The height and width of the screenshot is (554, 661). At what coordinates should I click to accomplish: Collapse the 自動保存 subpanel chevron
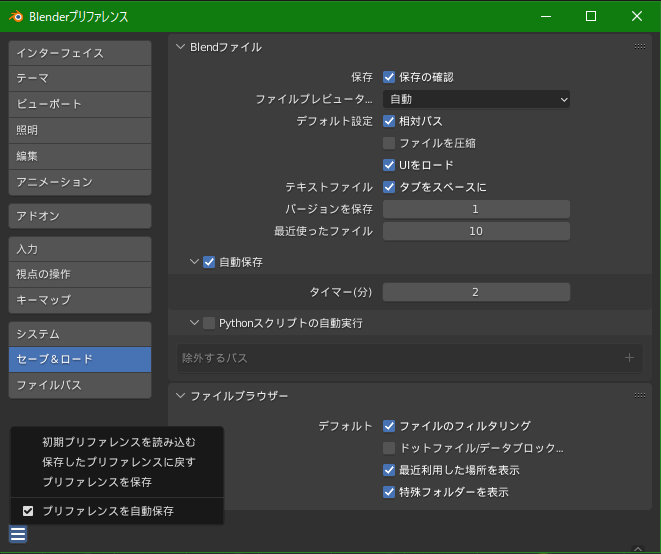(194, 262)
